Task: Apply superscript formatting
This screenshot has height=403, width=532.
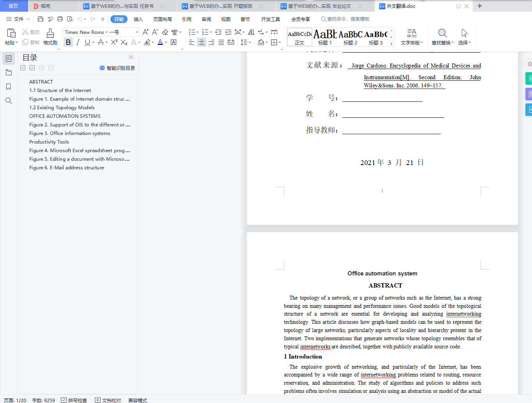Action: click(x=114, y=42)
